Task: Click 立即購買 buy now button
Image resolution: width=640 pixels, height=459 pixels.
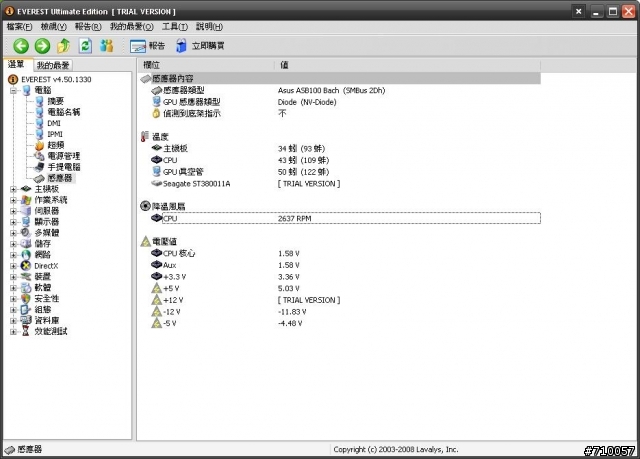Action: click(x=200, y=46)
